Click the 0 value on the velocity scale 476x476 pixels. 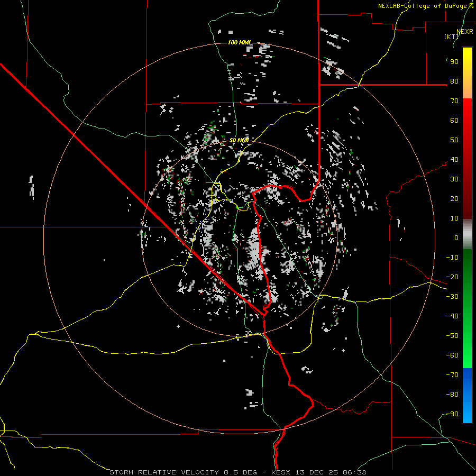(x=456, y=238)
